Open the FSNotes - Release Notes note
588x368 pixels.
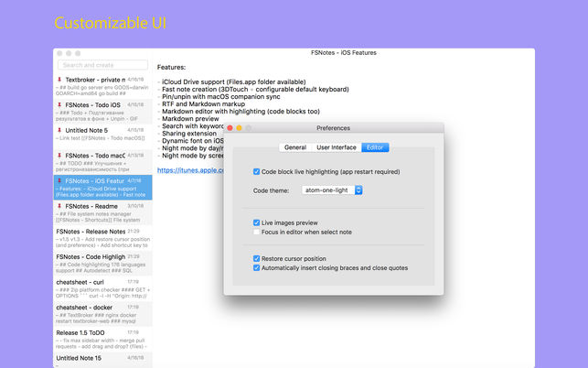[102, 238]
